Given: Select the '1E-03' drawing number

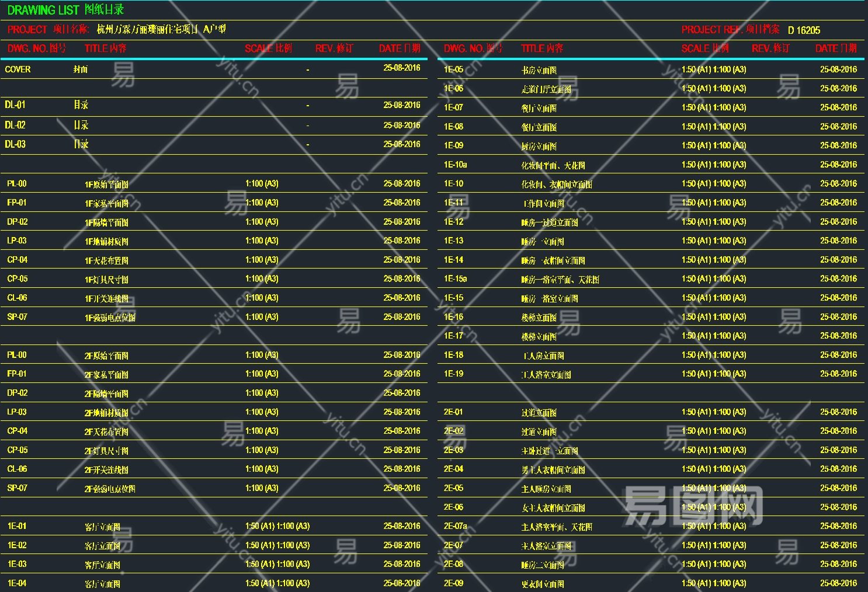Looking at the screenshot, I should pyautogui.click(x=17, y=564).
